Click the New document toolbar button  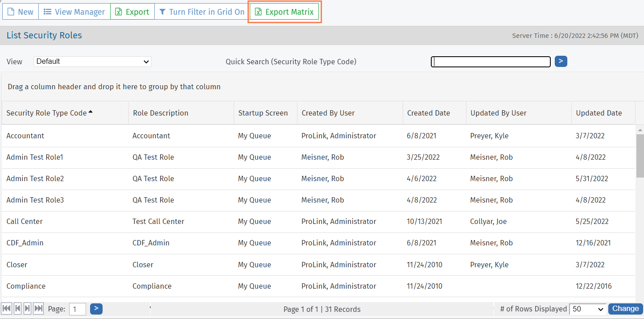click(21, 12)
